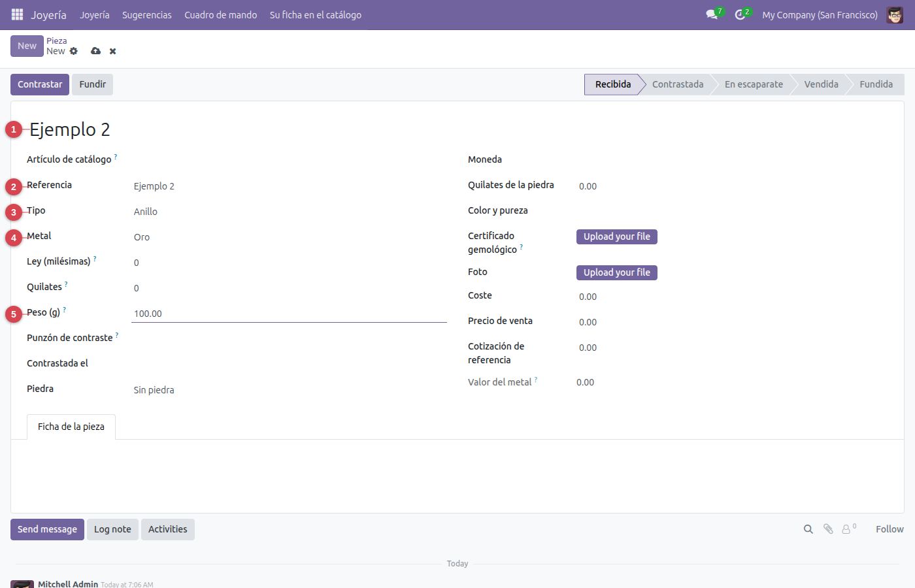Open the Joyería menu

pos(95,14)
